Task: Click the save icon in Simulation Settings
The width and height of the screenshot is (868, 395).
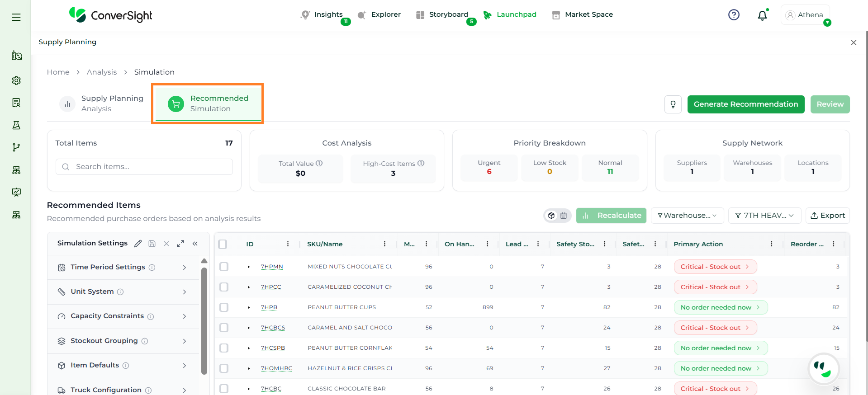Action: (152, 244)
